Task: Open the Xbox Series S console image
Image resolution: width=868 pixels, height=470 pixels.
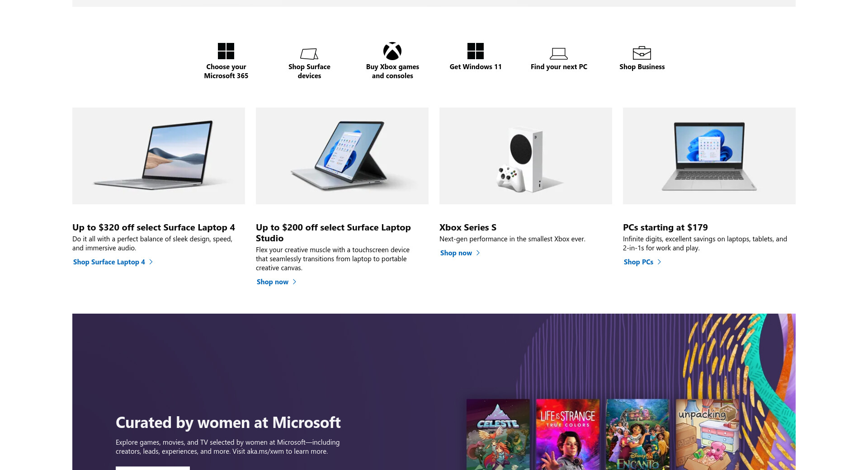Action: 526,156
